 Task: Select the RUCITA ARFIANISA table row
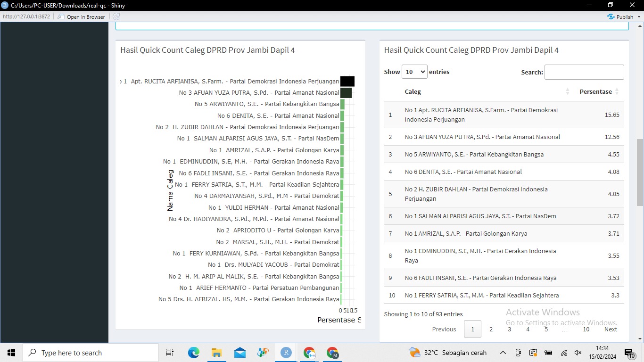click(504, 115)
